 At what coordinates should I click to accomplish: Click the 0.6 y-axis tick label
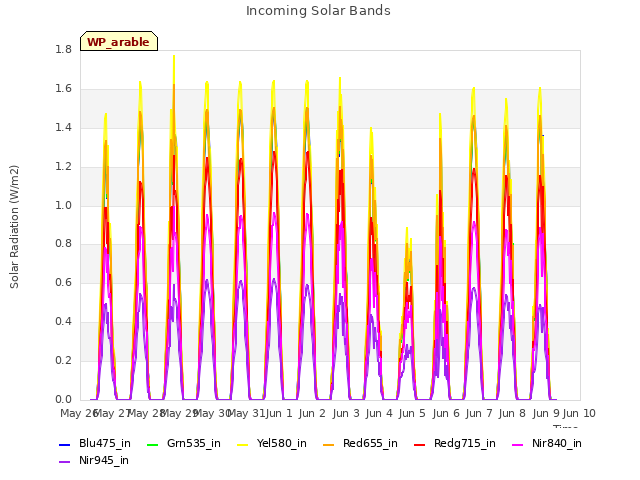coord(63,282)
